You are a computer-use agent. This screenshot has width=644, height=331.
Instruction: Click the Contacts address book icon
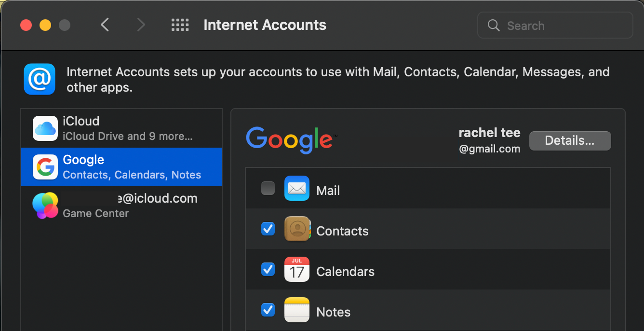click(297, 229)
